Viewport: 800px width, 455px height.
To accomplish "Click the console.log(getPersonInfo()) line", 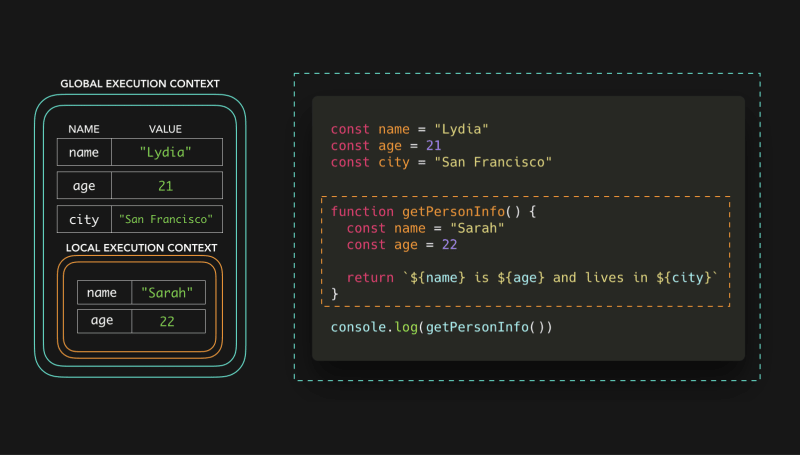I will 441,327.
